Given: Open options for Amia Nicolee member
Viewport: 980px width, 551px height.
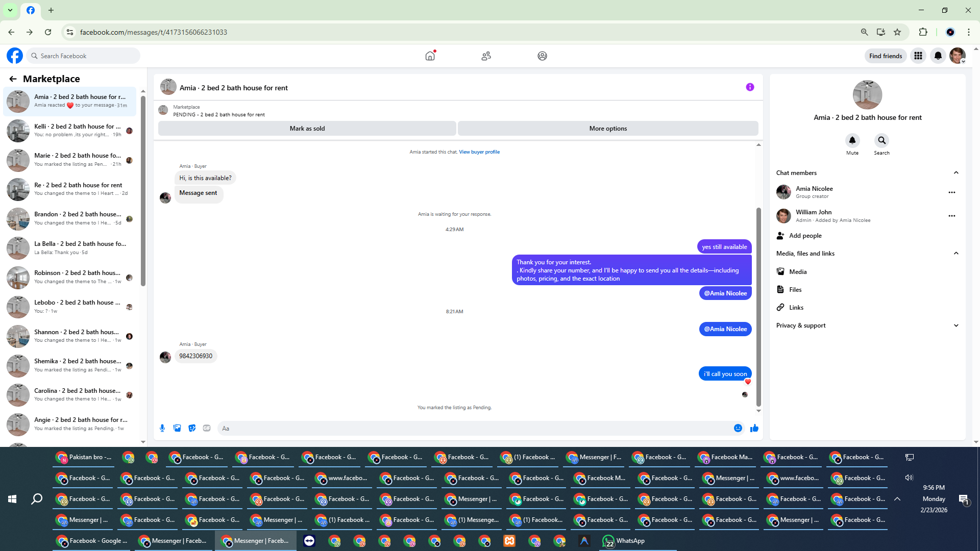Looking at the screenshot, I should (x=951, y=192).
